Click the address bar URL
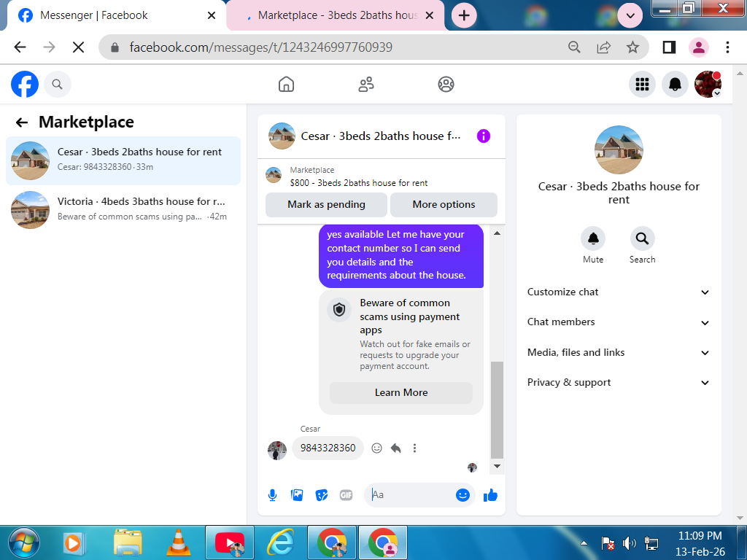Screen dimensions: 747x560 point(260,47)
